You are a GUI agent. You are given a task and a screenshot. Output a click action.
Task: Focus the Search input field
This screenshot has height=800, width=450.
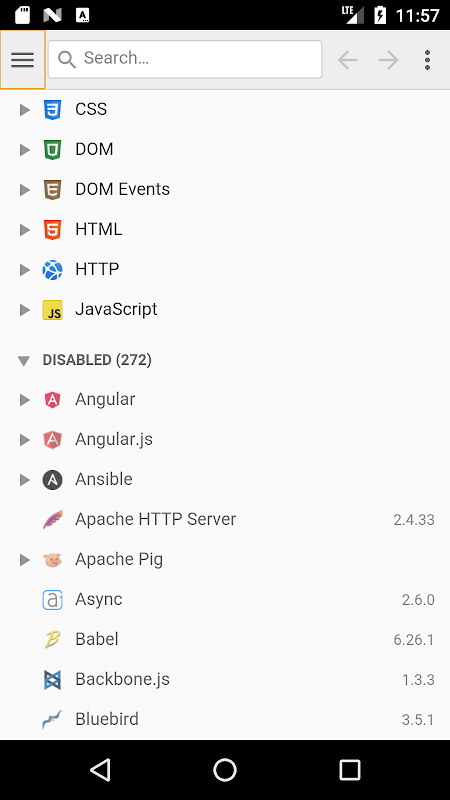[x=185, y=59]
